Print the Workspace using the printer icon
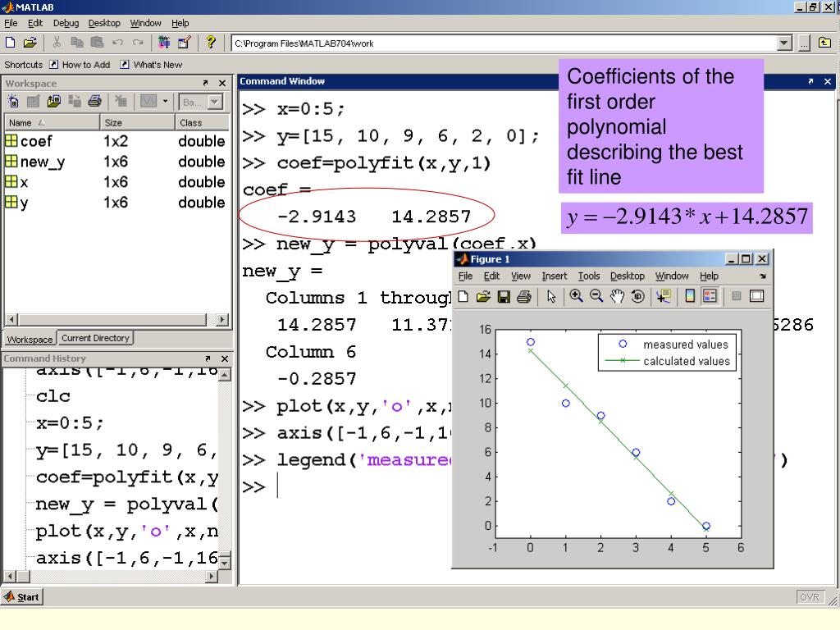This screenshot has height=630, width=840. click(95, 101)
